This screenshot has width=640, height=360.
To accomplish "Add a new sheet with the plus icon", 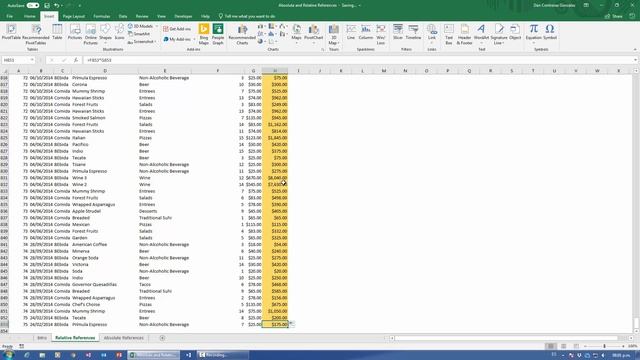I will point(162,338).
